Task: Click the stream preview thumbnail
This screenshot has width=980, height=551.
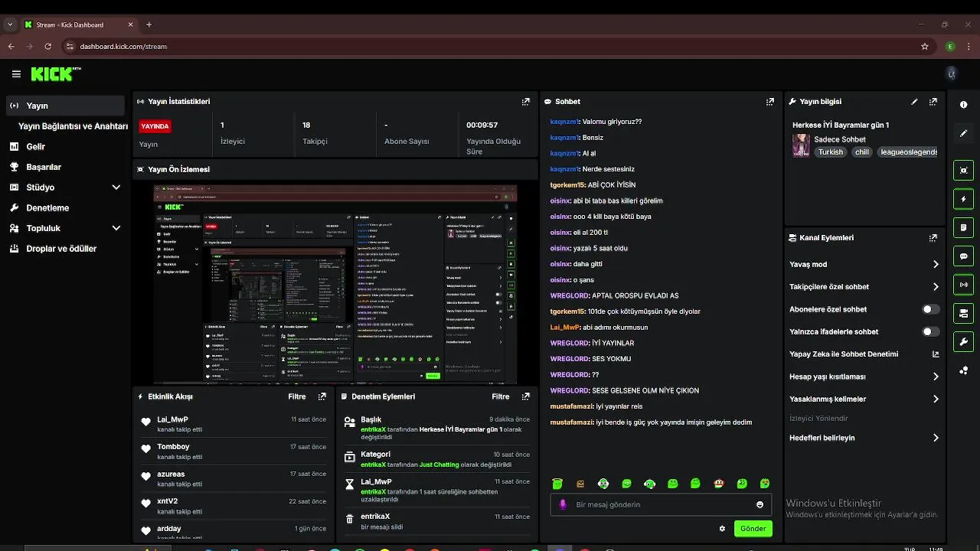Action: [335, 284]
